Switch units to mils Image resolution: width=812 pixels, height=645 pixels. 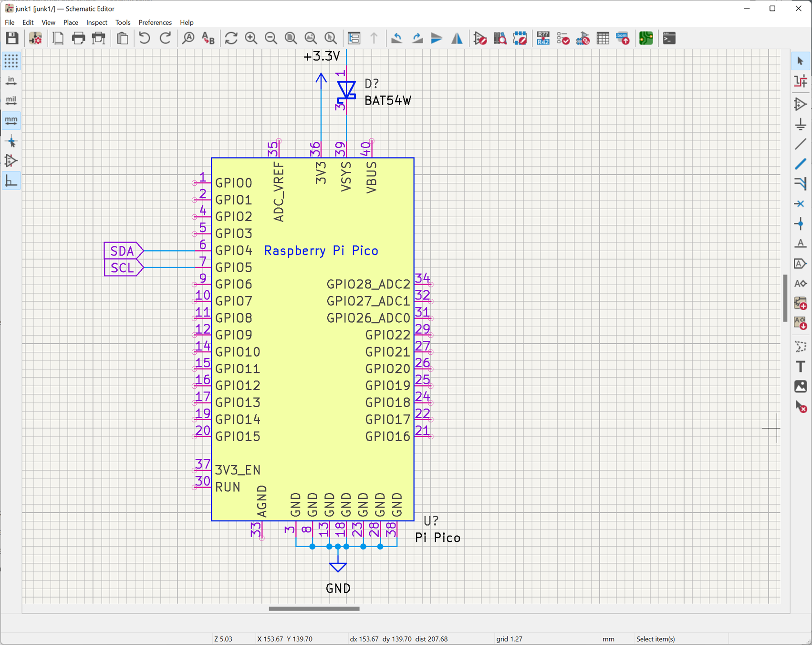click(x=11, y=101)
